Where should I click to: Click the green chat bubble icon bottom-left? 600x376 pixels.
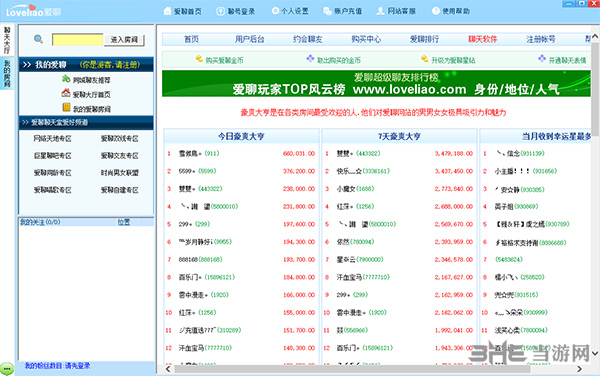point(7,369)
